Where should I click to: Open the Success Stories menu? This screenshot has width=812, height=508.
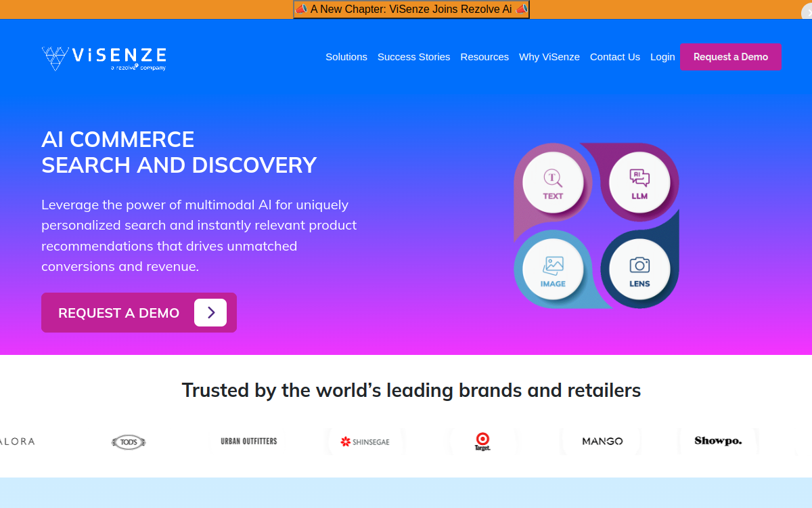click(x=413, y=57)
